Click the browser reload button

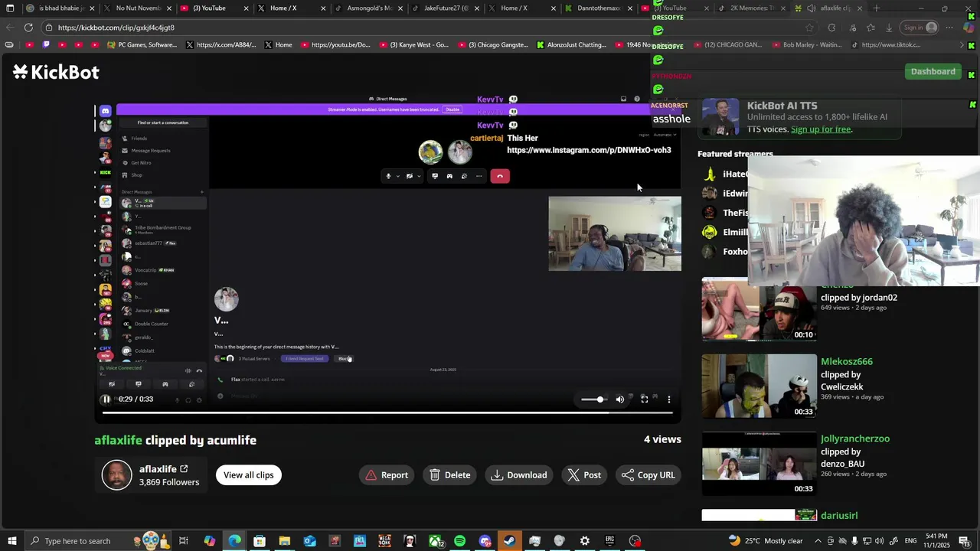tap(28, 28)
